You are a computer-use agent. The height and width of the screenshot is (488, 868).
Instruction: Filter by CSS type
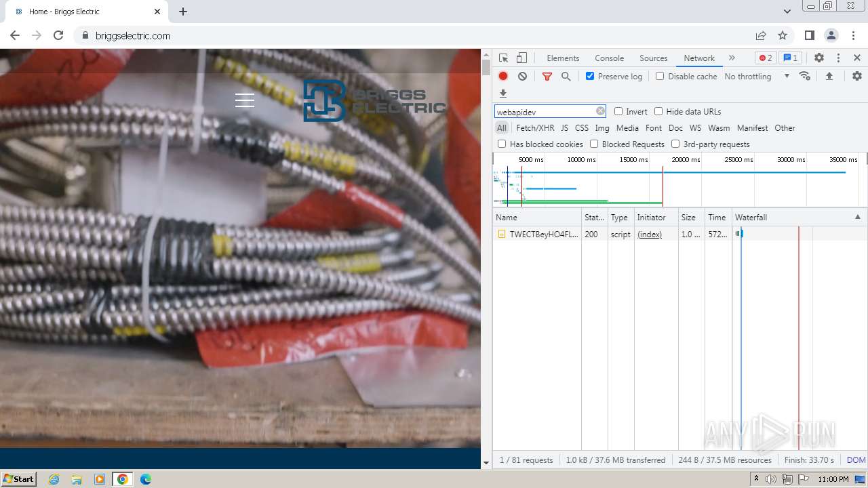(582, 128)
